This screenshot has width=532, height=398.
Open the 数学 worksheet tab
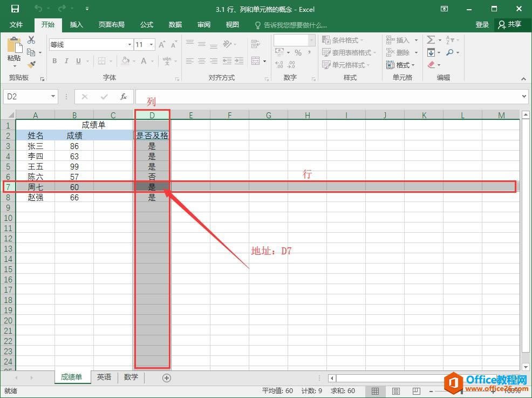click(131, 377)
